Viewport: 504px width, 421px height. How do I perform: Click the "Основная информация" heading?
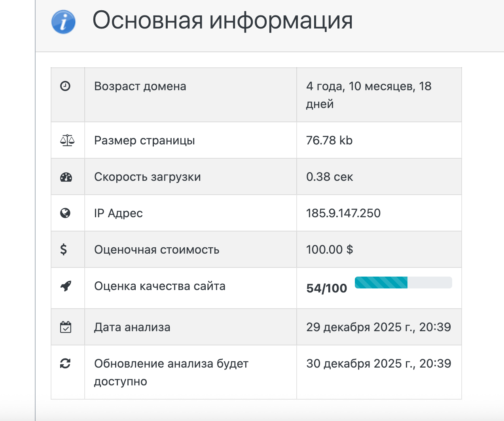pyautogui.click(x=222, y=21)
